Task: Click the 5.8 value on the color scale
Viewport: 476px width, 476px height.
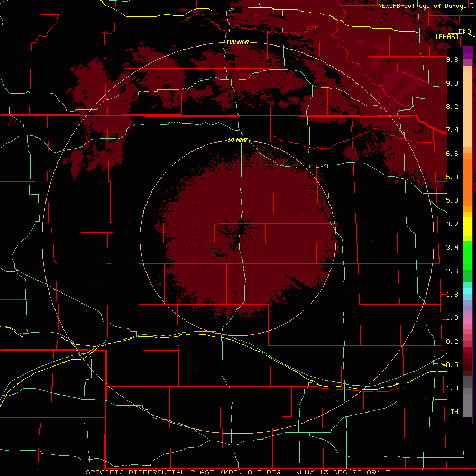Action: tap(452, 177)
